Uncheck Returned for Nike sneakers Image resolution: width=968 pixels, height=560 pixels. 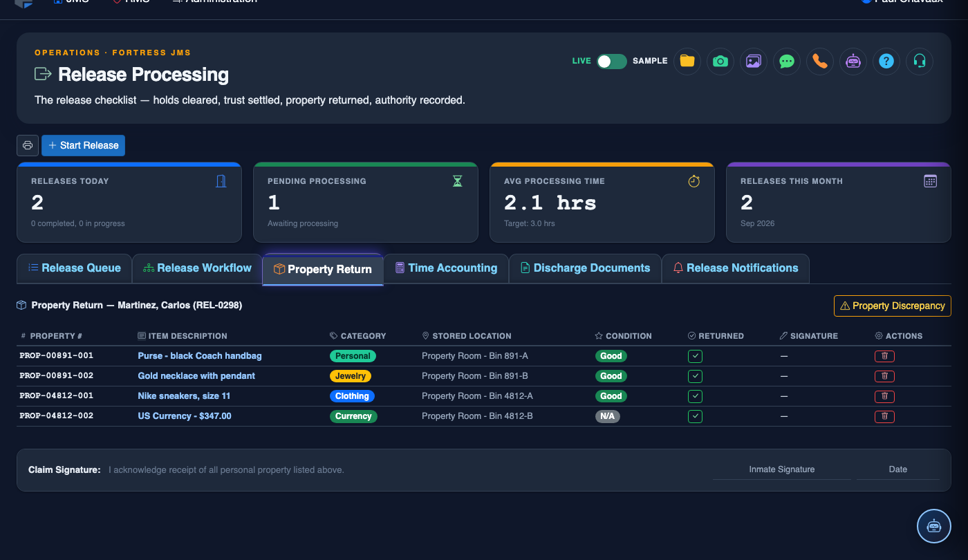(x=696, y=396)
